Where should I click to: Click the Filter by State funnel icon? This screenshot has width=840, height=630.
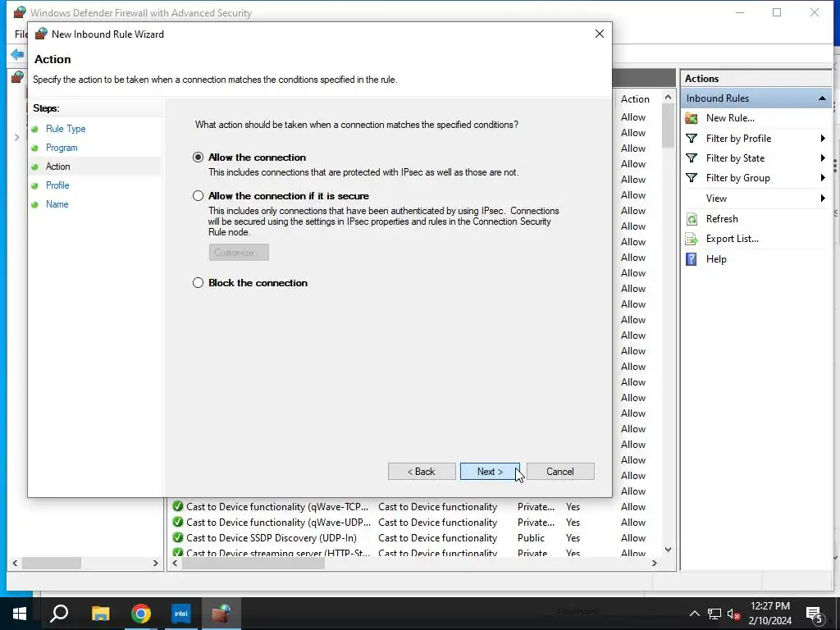(x=692, y=158)
